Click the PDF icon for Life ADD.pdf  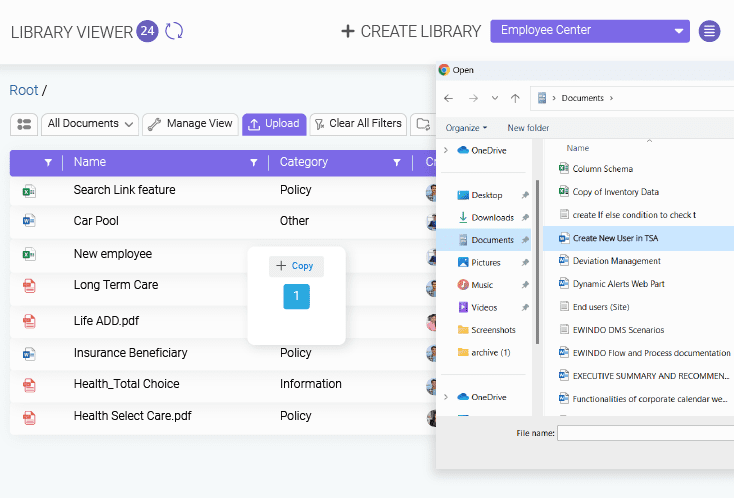29,321
